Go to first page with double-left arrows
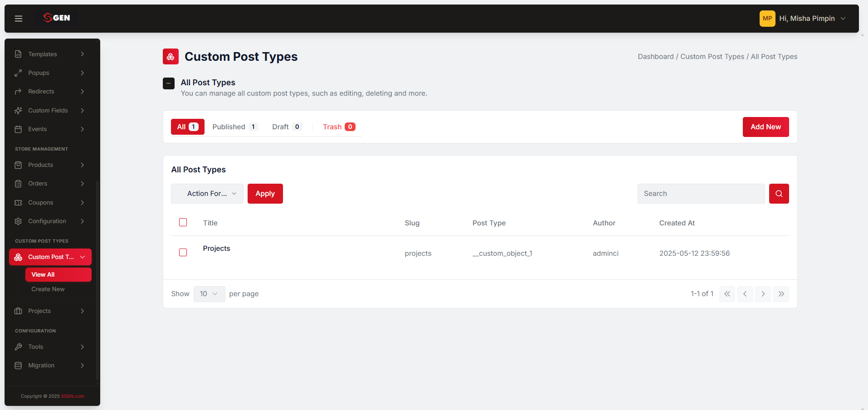This screenshot has width=868, height=410. click(727, 294)
